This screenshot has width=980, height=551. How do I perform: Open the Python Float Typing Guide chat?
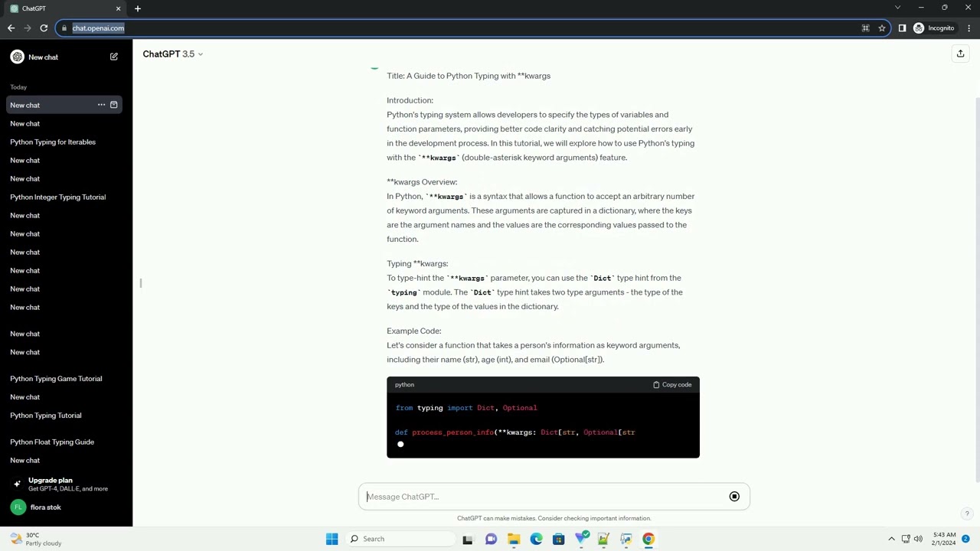coord(52,442)
